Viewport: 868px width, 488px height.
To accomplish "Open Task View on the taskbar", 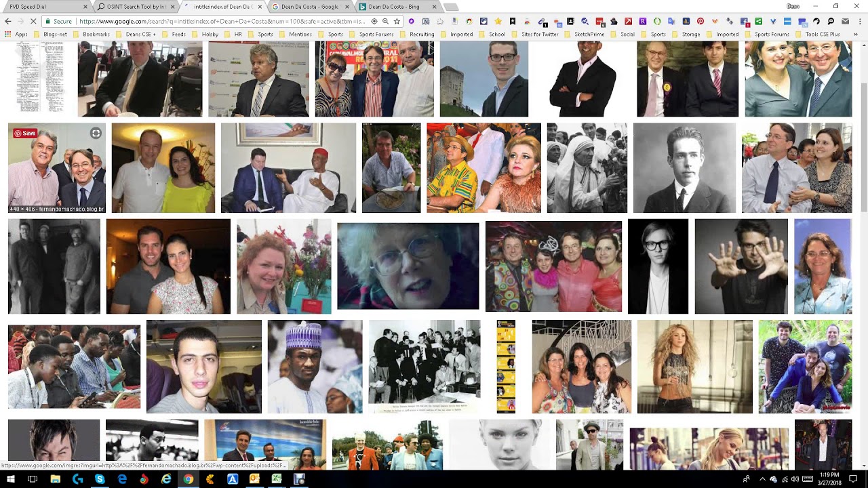I will click(x=32, y=479).
